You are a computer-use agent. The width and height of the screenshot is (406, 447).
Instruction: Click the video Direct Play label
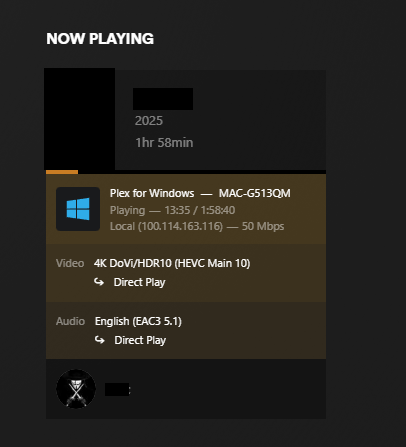click(x=140, y=282)
